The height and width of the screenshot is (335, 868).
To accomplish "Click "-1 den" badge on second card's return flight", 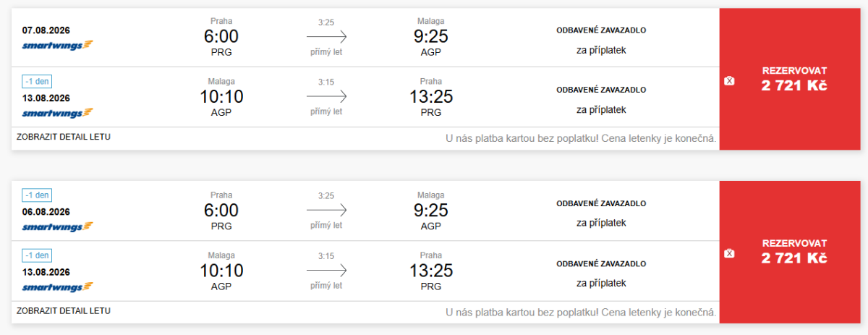I will tap(37, 255).
